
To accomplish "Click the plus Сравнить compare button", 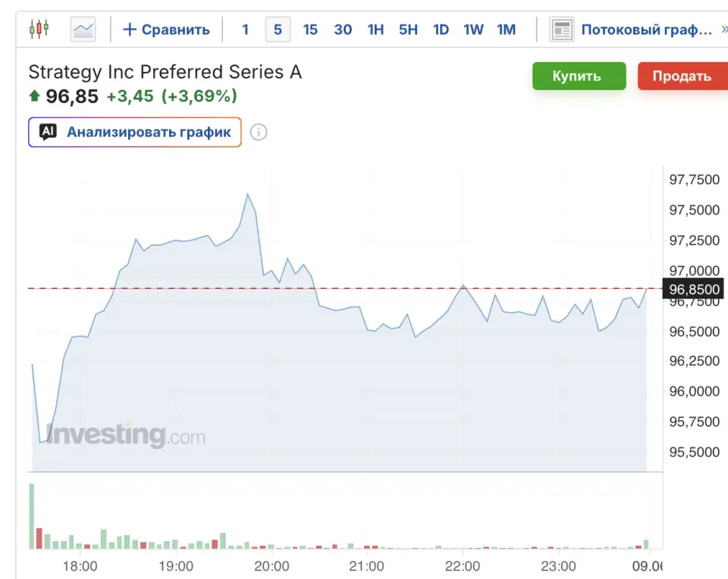I will pyautogui.click(x=166, y=30).
